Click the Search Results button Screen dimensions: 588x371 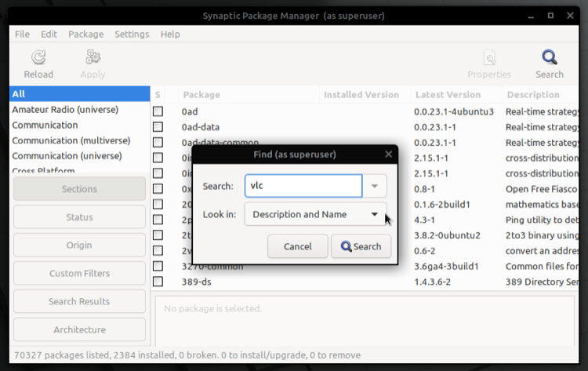[x=79, y=301]
